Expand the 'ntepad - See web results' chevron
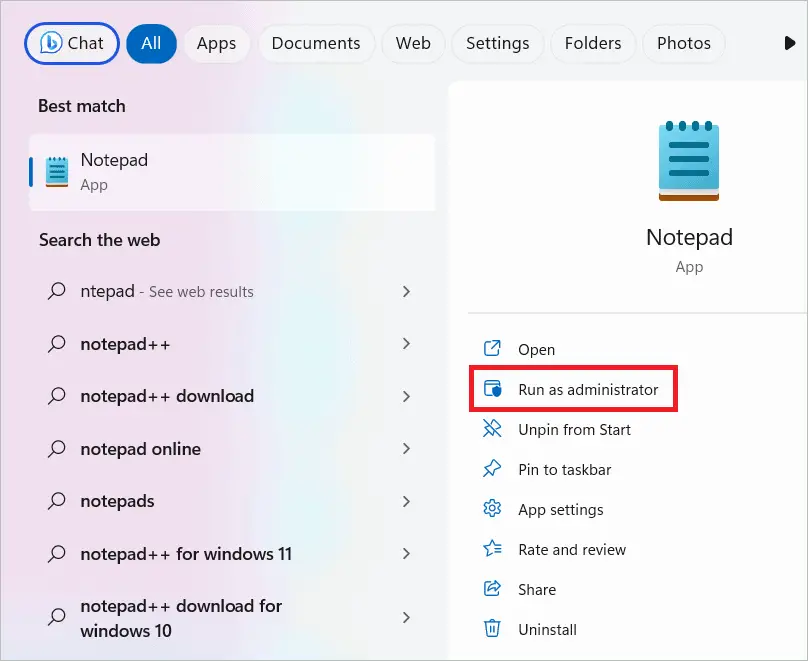This screenshot has width=808, height=661. (406, 291)
